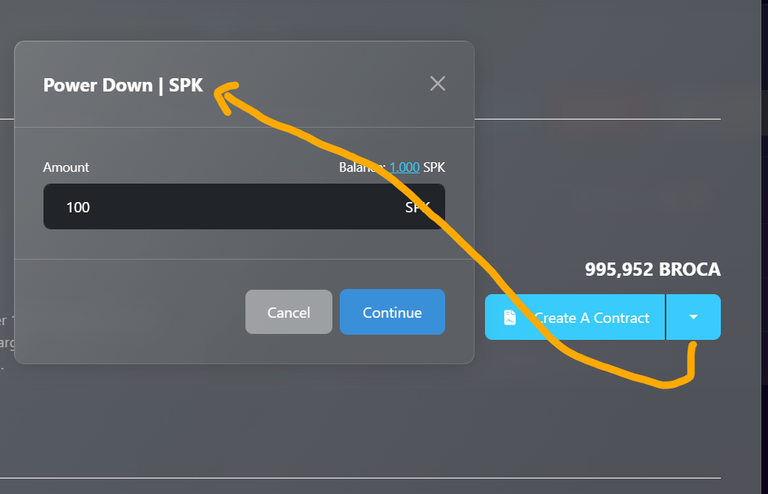
Task: Cancel the power down dialog
Action: [x=288, y=312]
